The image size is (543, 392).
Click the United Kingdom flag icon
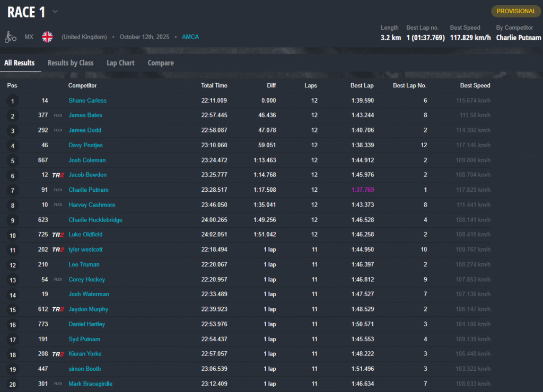click(x=48, y=37)
